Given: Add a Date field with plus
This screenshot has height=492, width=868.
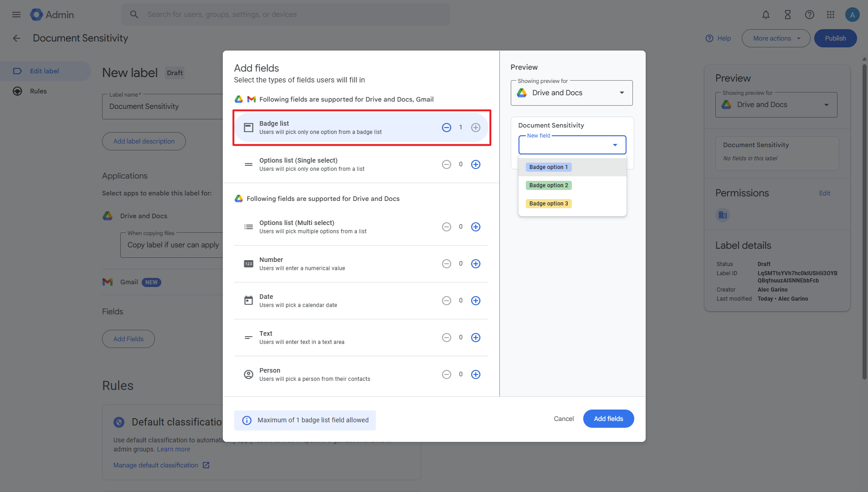Looking at the screenshot, I should [x=476, y=301].
